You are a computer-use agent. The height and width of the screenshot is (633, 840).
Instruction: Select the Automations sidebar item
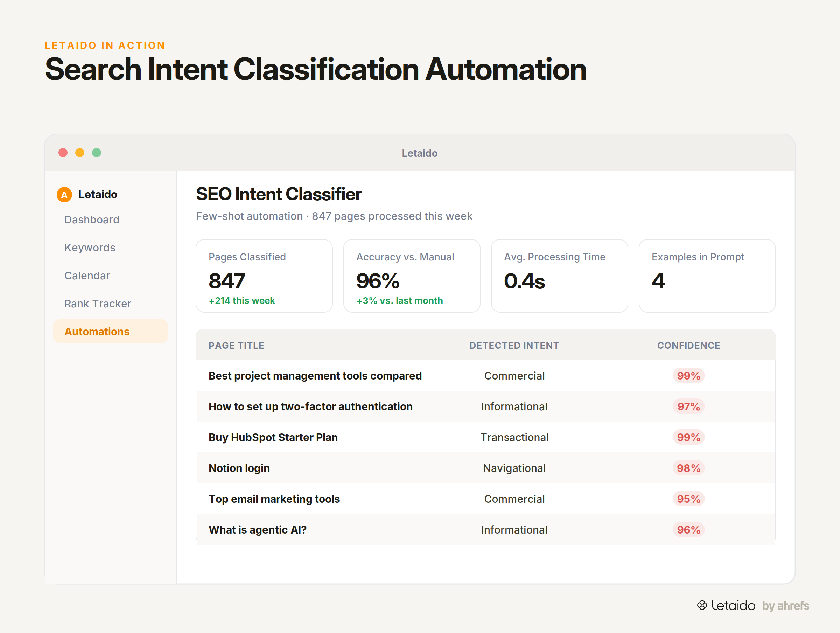click(x=111, y=331)
